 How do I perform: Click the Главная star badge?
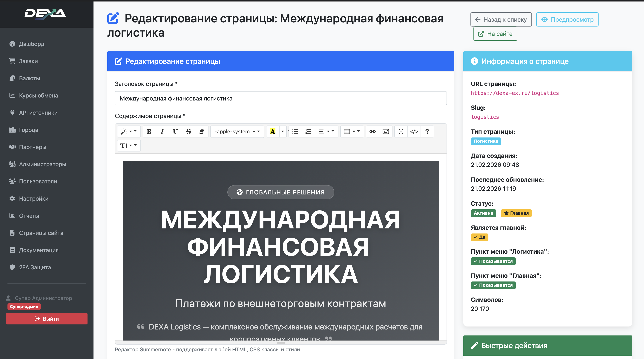[x=516, y=213]
